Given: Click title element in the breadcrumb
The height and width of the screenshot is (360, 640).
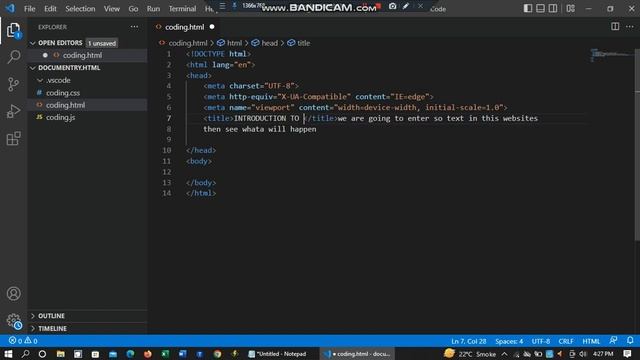Looking at the screenshot, I should [x=303, y=43].
